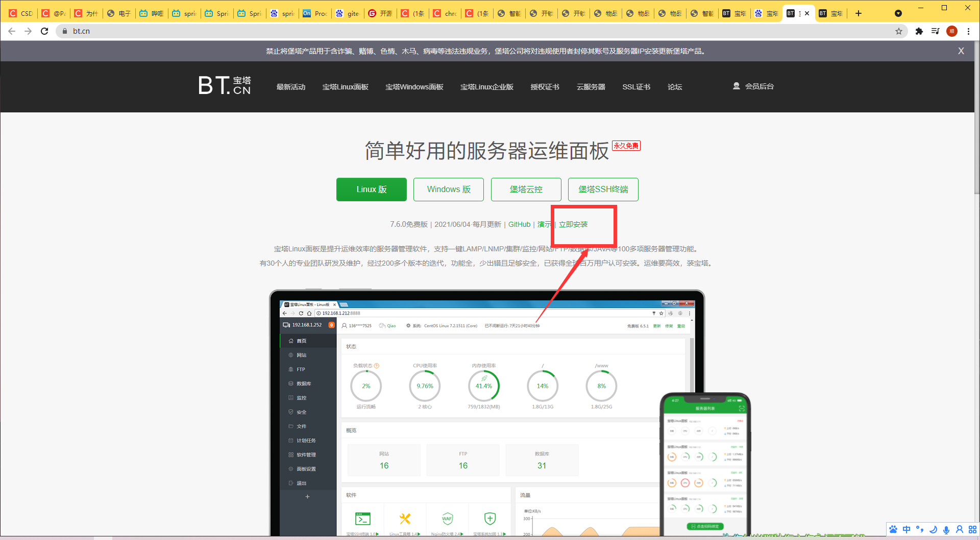Toggle Chinese/English input mode on Baidu IME

click(x=906, y=530)
